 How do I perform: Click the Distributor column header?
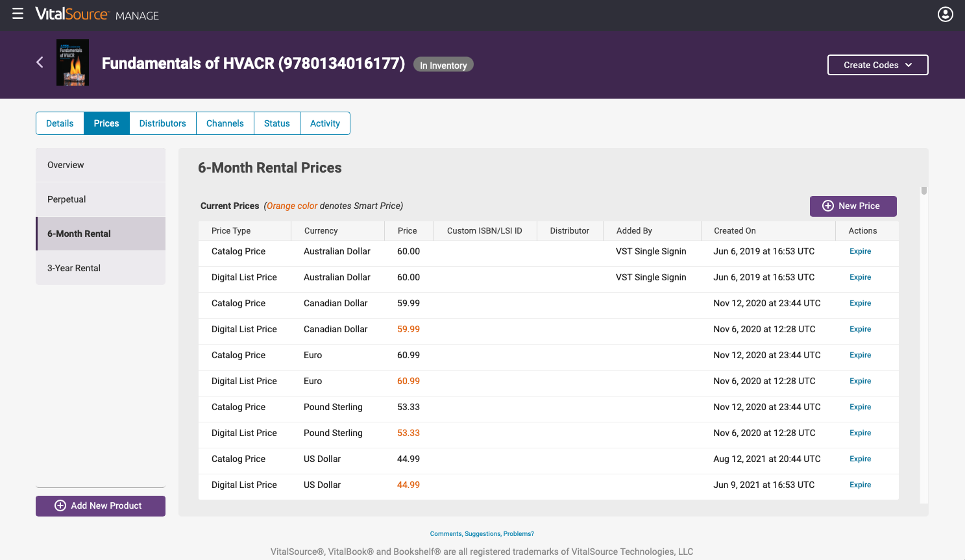tap(569, 230)
